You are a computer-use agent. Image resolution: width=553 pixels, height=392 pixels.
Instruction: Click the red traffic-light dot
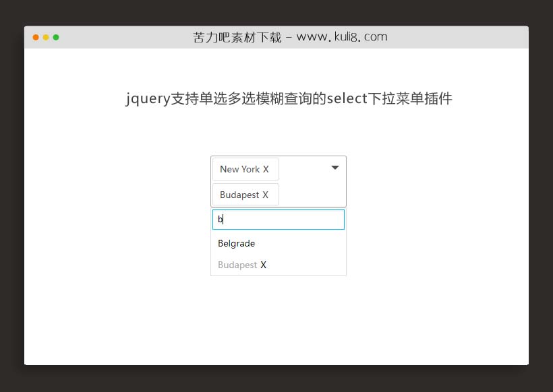pos(35,38)
